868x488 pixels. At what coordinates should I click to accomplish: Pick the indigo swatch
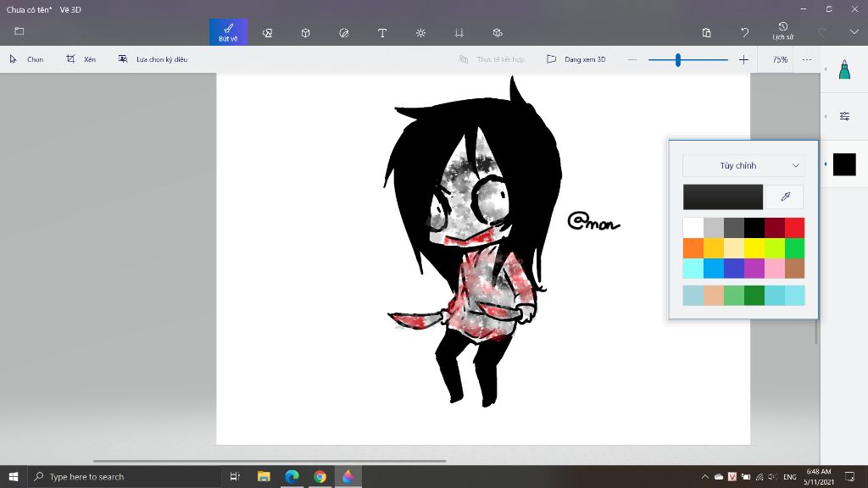733,269
